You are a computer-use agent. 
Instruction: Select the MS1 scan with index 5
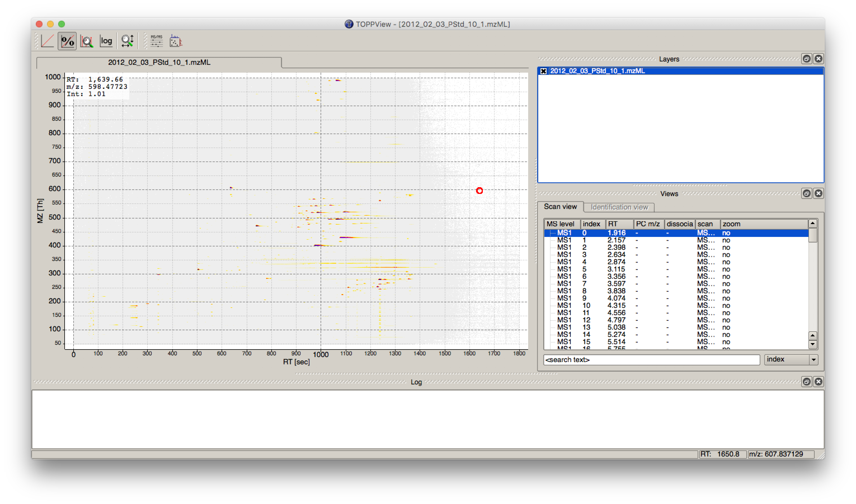tap(676, 269)
